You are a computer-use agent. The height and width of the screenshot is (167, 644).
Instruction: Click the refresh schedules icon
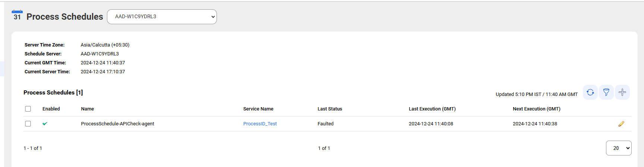(x=590, y=92)
